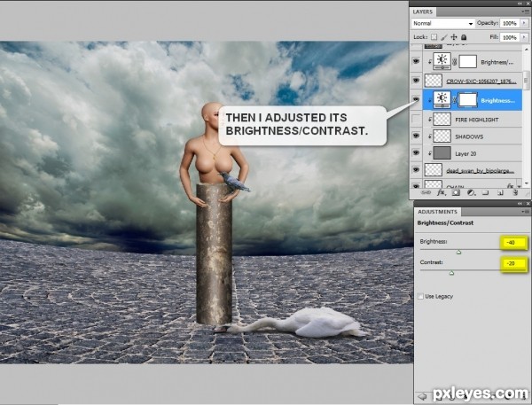This screenshot has height=405, width=532.
Task: Show the FIRE HIGHLIGHT layer
Action: click(416, 119)
